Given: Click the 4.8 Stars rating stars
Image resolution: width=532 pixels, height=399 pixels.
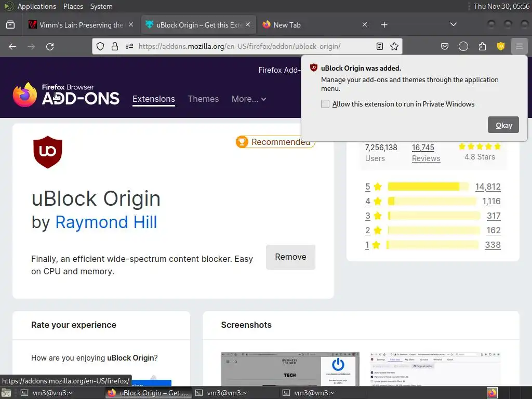Looking at the screenshot, I should [x=480, y=147].
